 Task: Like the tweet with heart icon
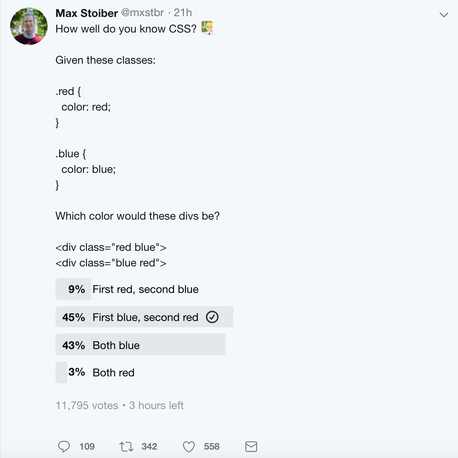pos(189,447)
